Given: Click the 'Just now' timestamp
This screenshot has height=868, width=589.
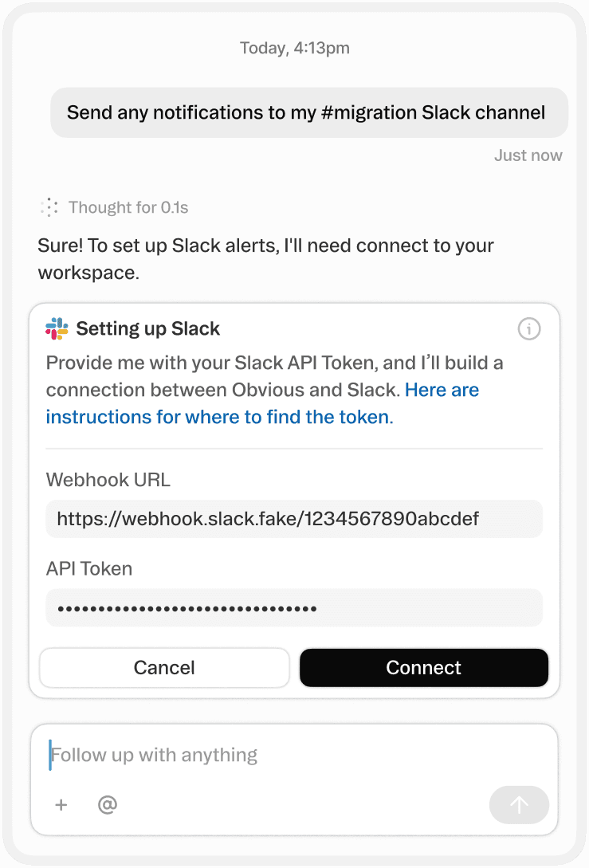Looking at the screenshot, I should click(528, 155).
